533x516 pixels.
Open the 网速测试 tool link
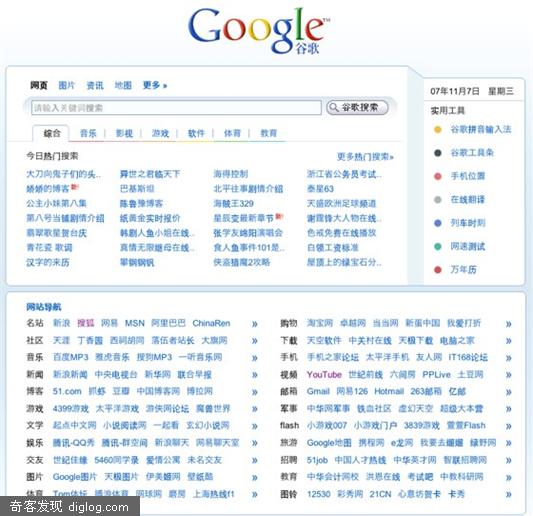468,246
